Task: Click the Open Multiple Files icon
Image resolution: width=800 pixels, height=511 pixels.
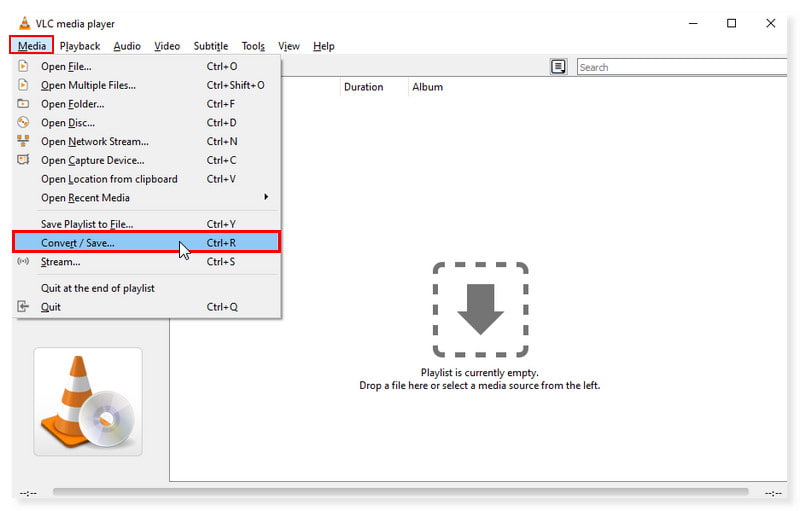Action: click(23, 85)
